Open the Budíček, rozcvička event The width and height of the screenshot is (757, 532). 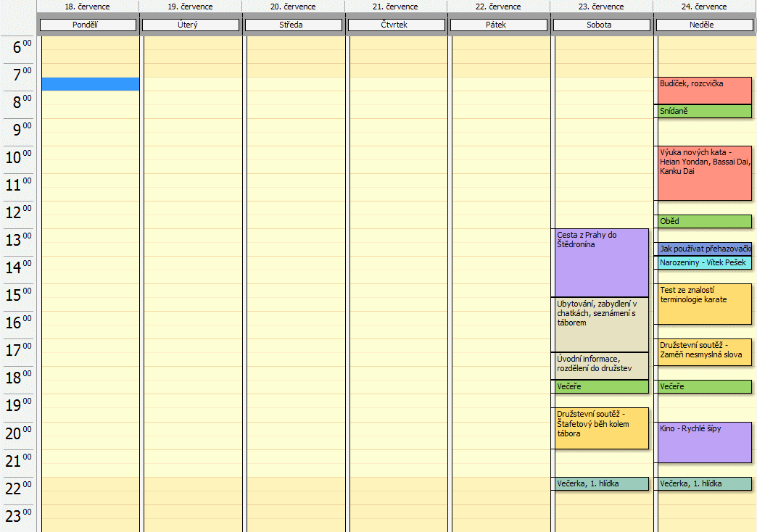click(703, 91)
